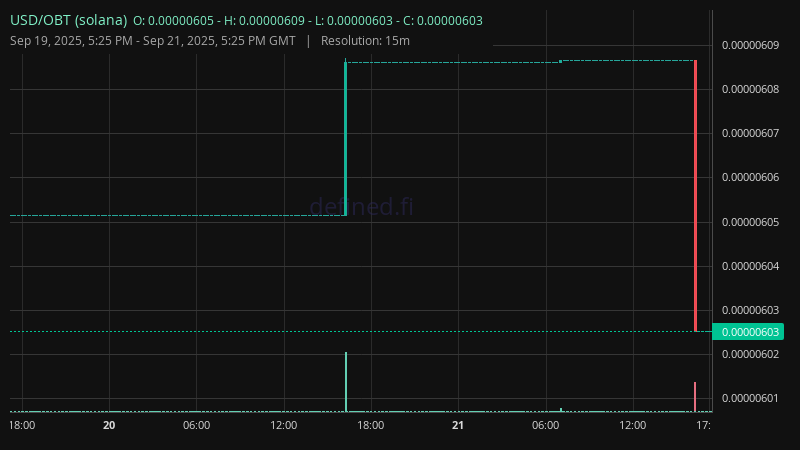The image size is (800, 450).
Task: Click the 0.00000601 price axis label
Action: pyautogui.click(x=751, y=398)
